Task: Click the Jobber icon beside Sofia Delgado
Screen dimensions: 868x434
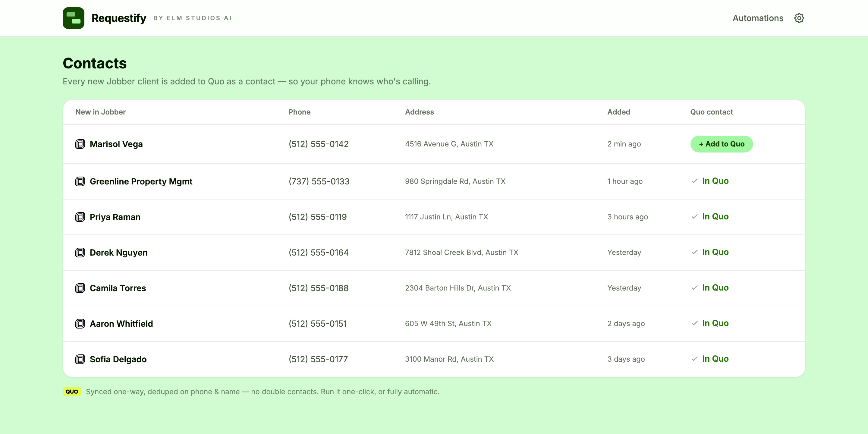Action: coord(80,359)
